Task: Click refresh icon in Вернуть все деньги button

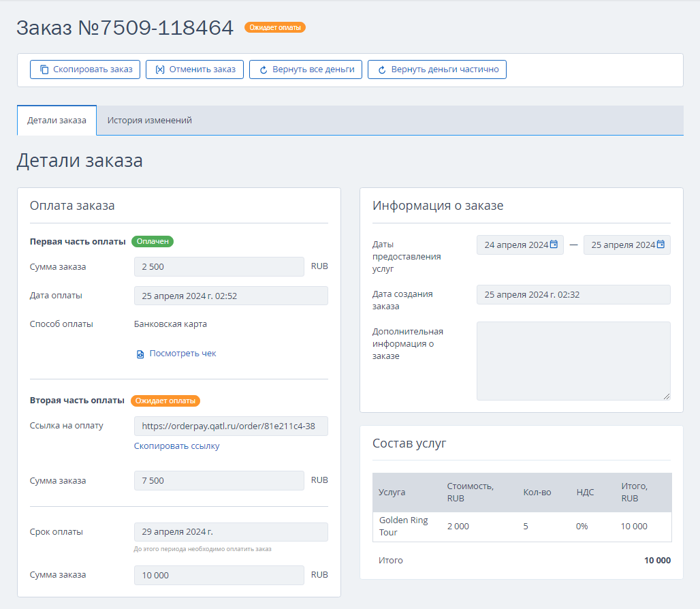Action: (264, 69)
